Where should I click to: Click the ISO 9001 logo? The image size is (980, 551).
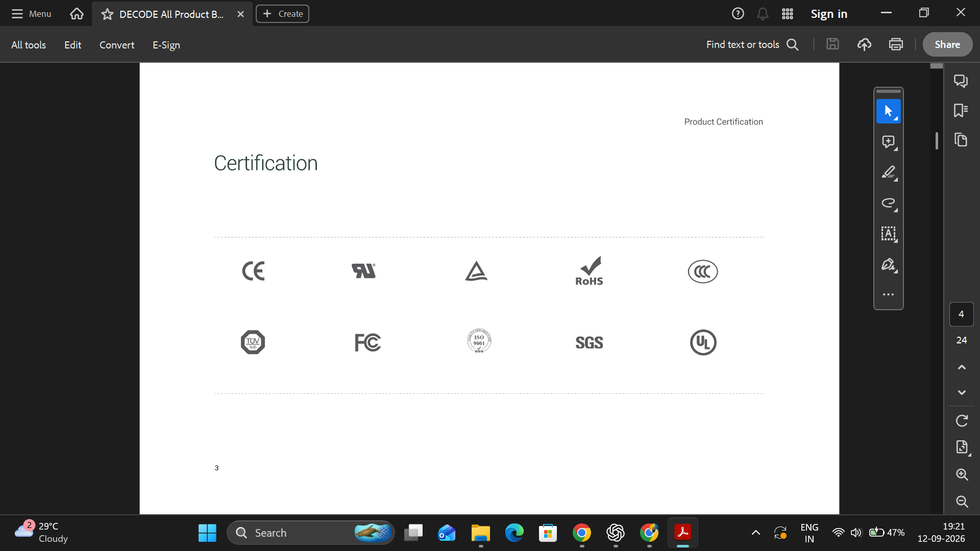click(x=479, y=341)
